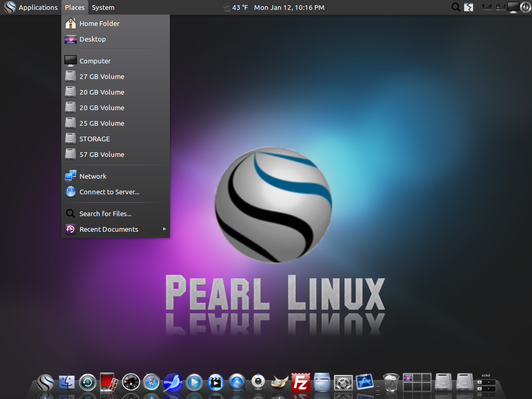Mount the 25 GB Volume entry

[x=116, y=123]
